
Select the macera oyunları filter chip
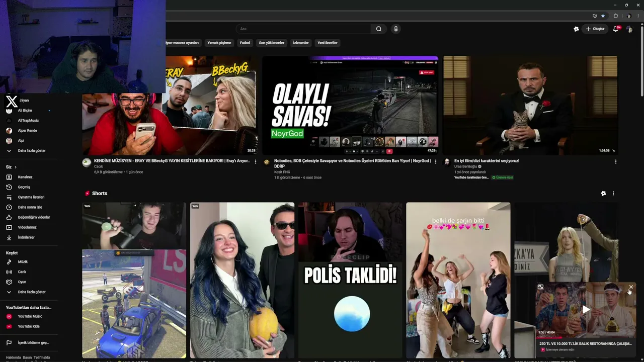point(183,43)
